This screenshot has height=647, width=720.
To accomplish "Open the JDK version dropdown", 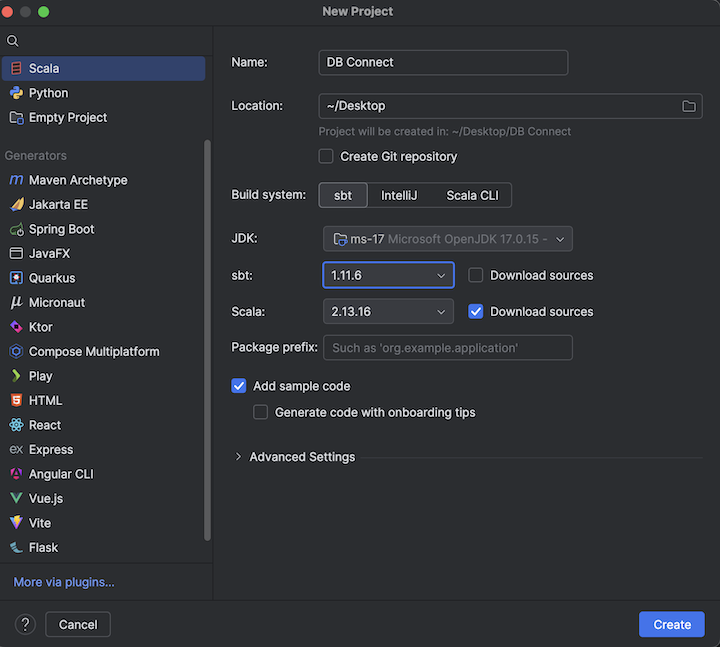I will [x=448, y=239].
